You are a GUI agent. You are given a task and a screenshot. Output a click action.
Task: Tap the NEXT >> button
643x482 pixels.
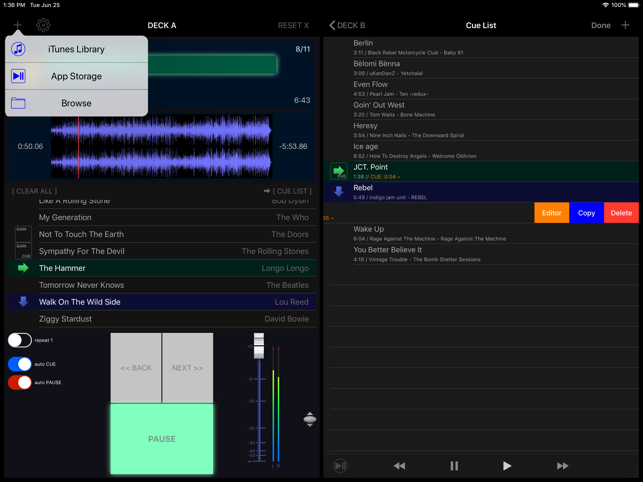[x=188, y=368]
